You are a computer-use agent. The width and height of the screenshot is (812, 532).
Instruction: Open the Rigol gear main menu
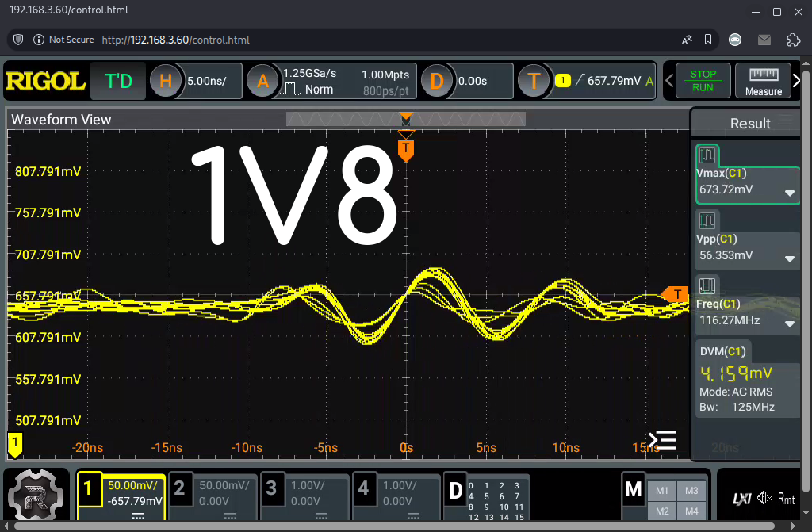[36, 496]
